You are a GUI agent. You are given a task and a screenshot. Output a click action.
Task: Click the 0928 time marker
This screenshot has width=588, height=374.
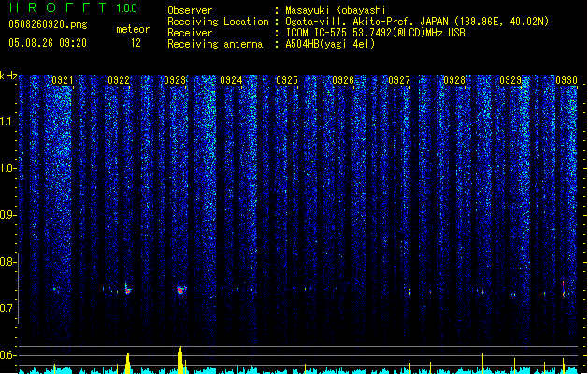pyautogui.click(x=454, y=80)
